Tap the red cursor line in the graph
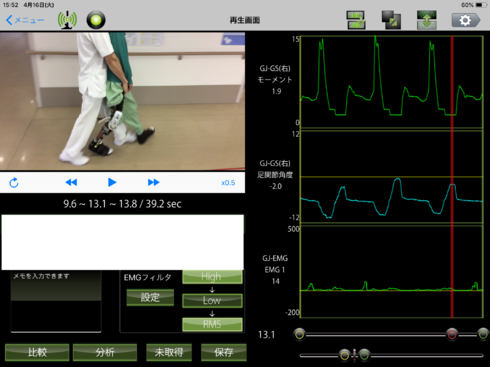 452,177
